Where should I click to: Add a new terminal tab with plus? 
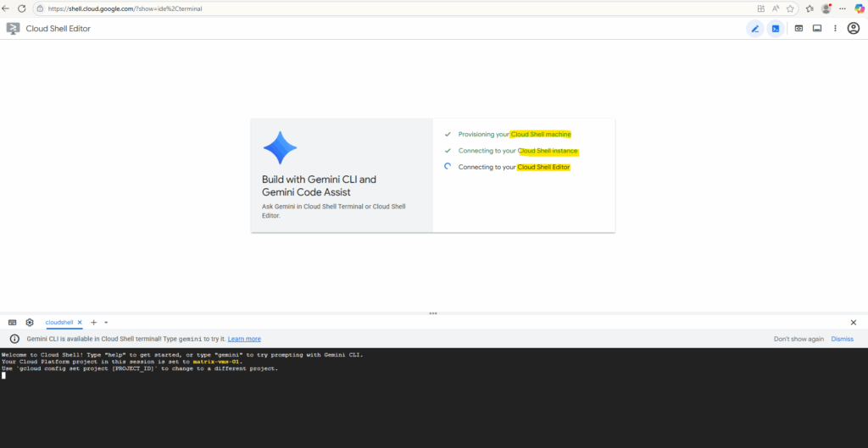[x=93, y=323]
